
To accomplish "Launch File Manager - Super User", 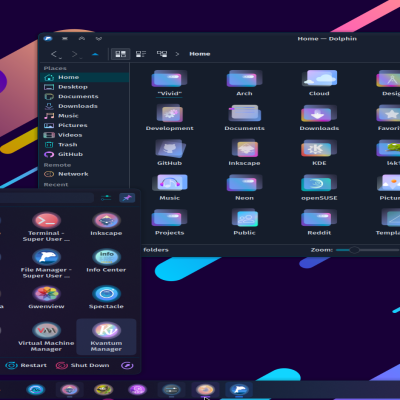I will pyautogui.click(x=46, y=263).
